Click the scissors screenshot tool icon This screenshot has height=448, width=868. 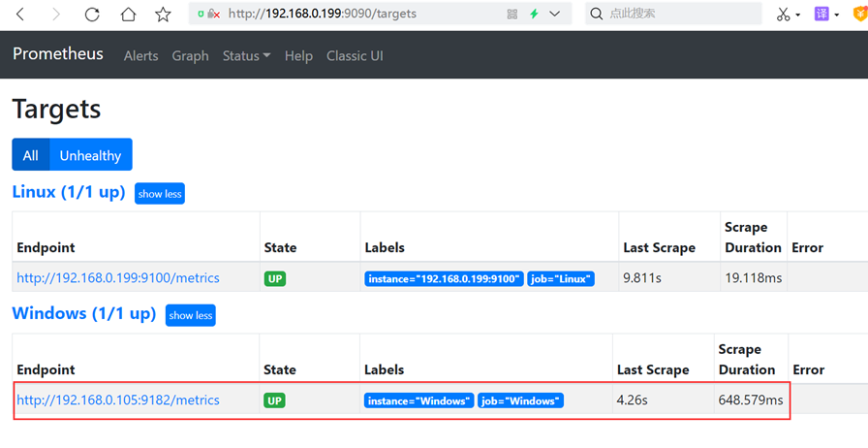(x=784, y=14)
